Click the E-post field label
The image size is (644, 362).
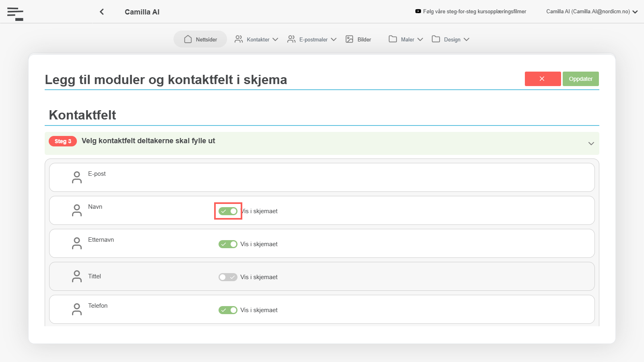tap(97, 174)
